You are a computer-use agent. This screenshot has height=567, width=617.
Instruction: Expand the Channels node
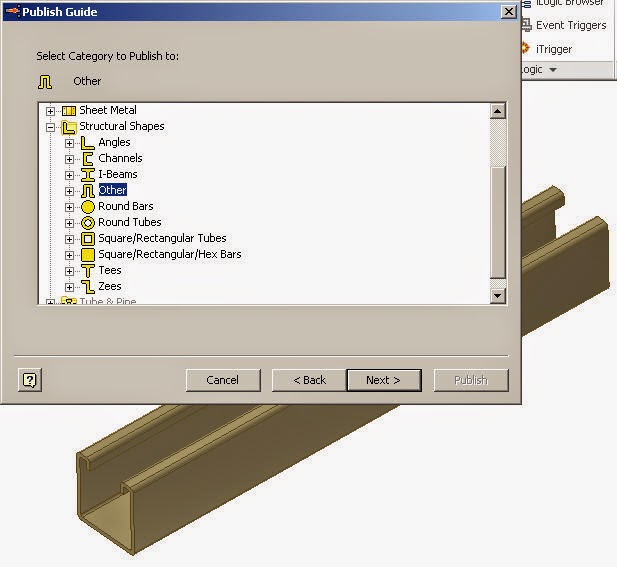point(70,159)
